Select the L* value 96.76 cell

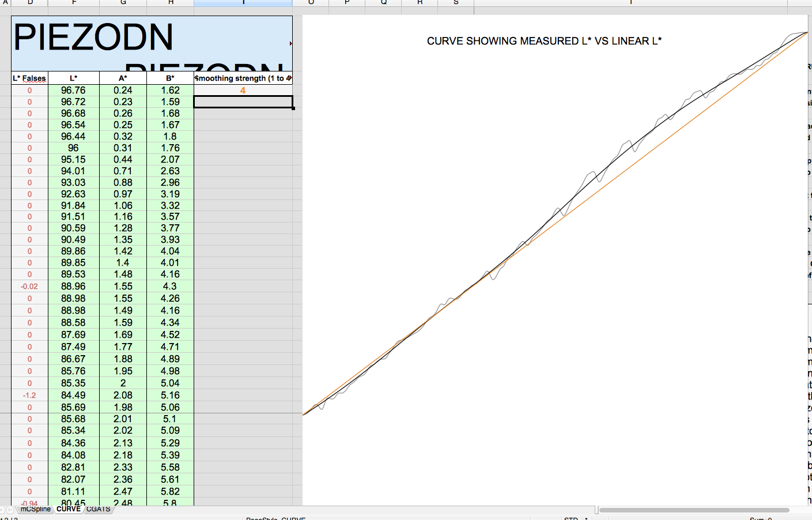[73, 91]
